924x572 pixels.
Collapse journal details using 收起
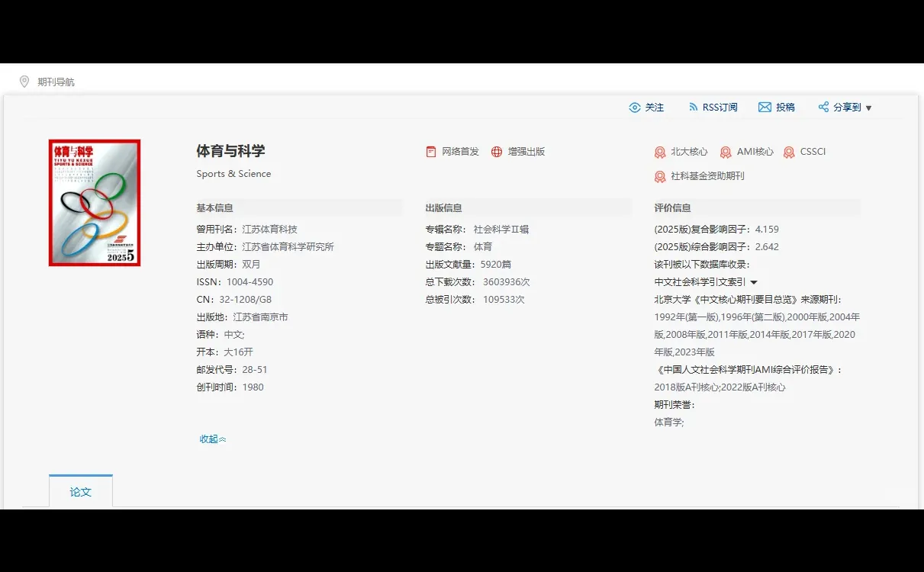pos(211,439)
